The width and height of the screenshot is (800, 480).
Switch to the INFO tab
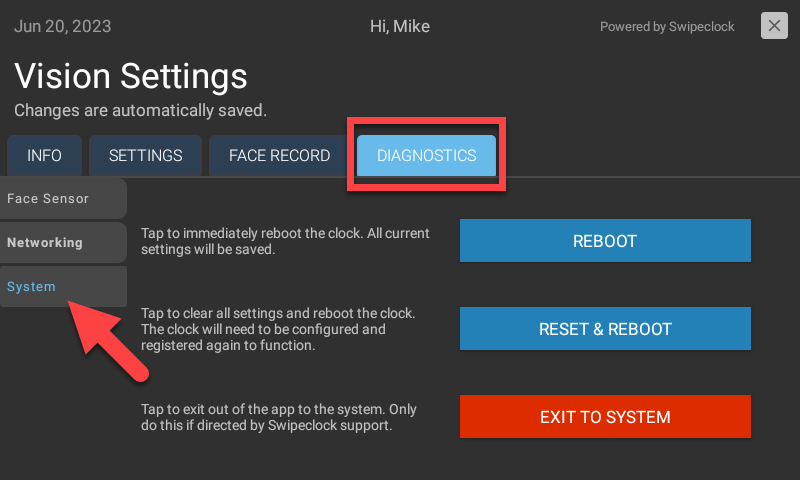[44, 156]
